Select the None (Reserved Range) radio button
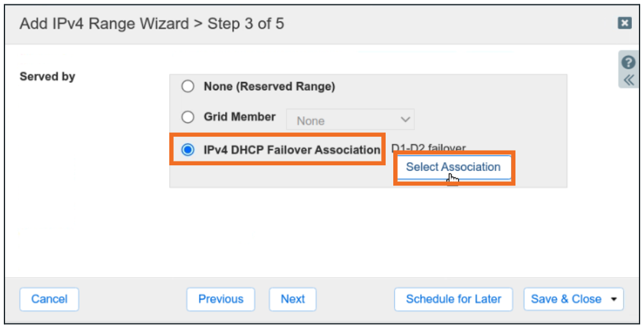This screenshot has height=328, width=644. tap(188, 86)
